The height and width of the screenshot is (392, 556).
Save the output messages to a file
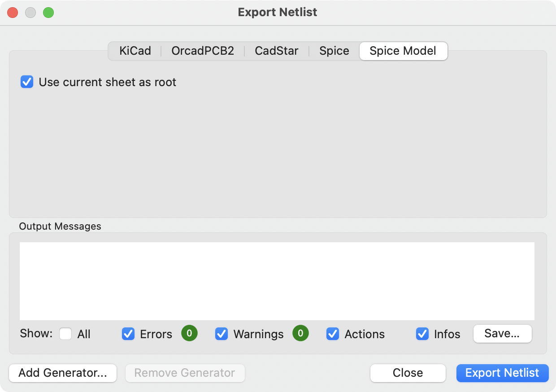[x=502, y=334]
